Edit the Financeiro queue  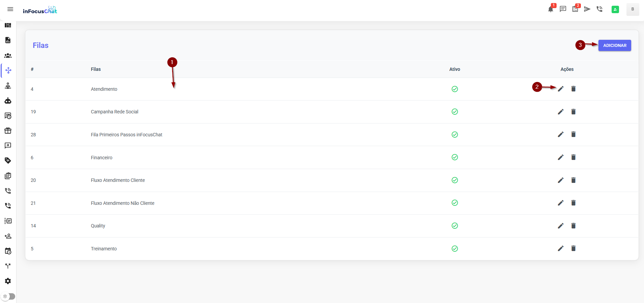click(561, 157)
